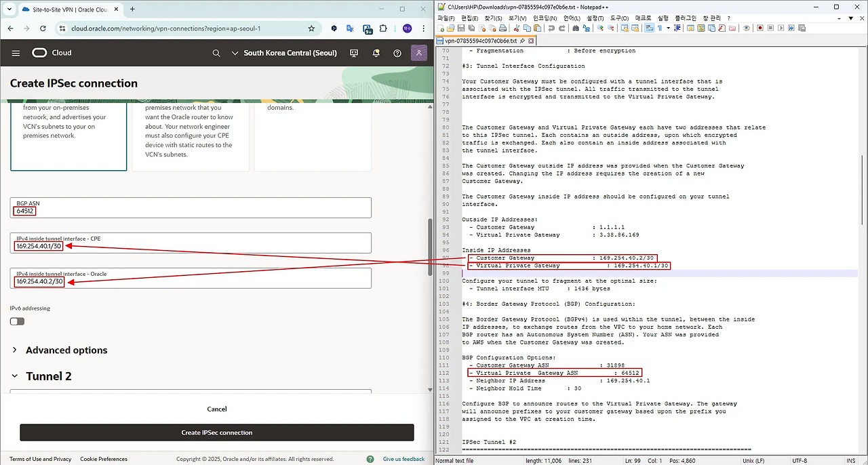Click the Notepad++ Find binoculars icon
This screenshot has width=868, height=465.
coord(576,28)
